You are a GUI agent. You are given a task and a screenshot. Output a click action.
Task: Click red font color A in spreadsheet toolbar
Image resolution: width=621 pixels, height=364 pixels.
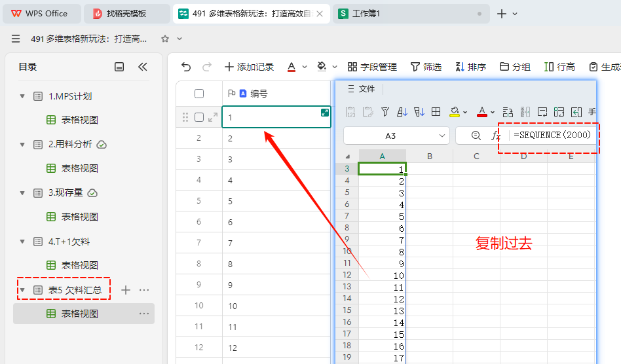(x=482, y=113)
